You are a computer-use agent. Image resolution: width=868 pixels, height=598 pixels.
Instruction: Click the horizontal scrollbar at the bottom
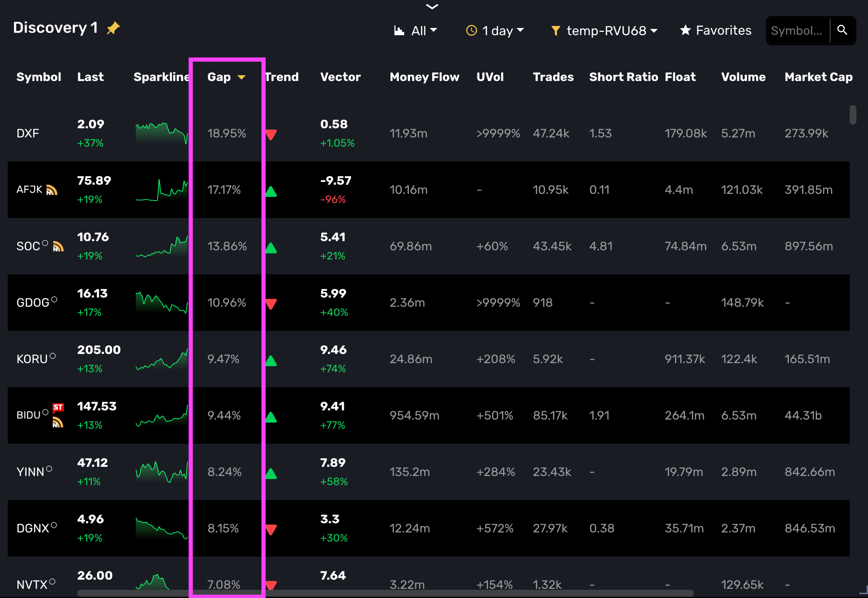tap(385, 593)
